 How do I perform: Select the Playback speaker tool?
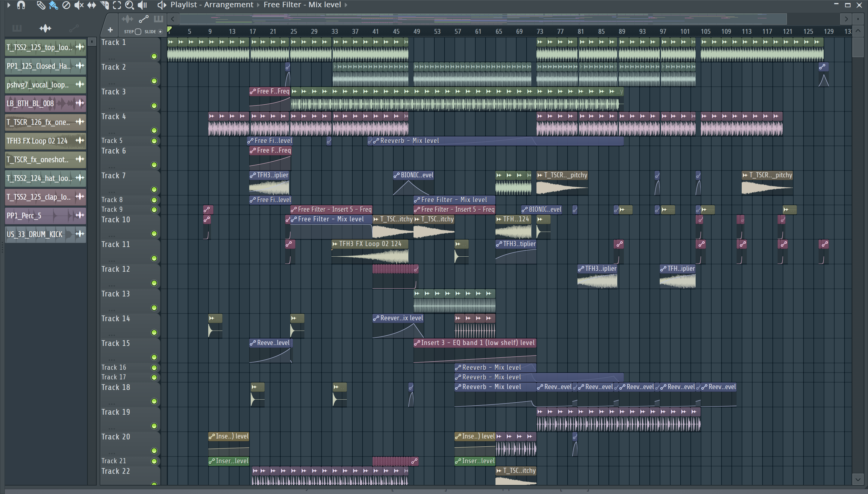click(142, 5)
